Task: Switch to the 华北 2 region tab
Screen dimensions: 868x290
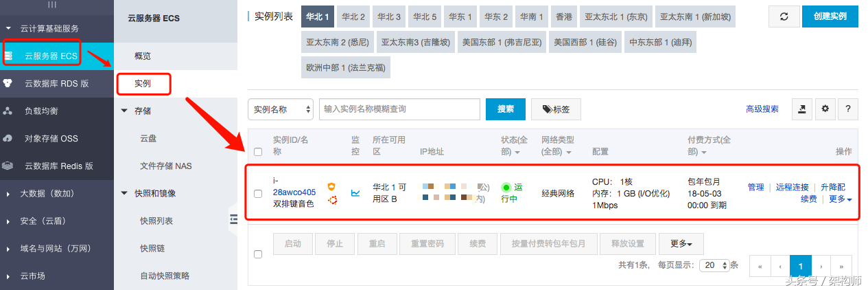Action: coord(353,16)
